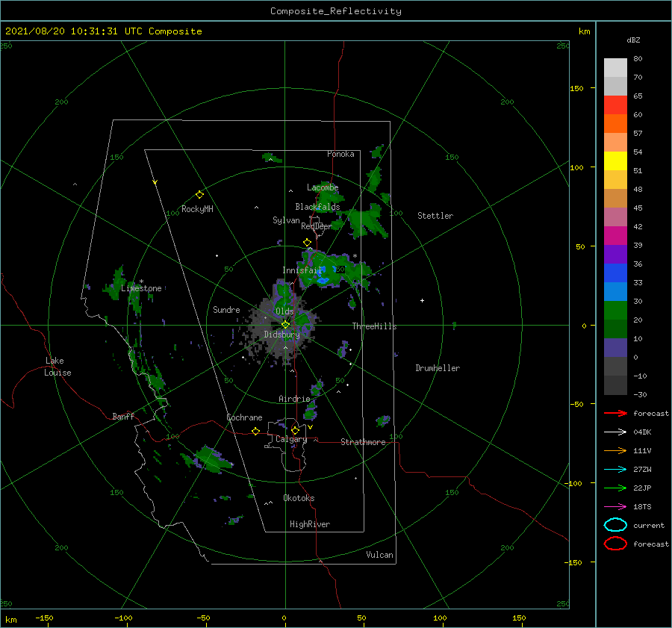Click the dBZ legend heading

(633, 40)
